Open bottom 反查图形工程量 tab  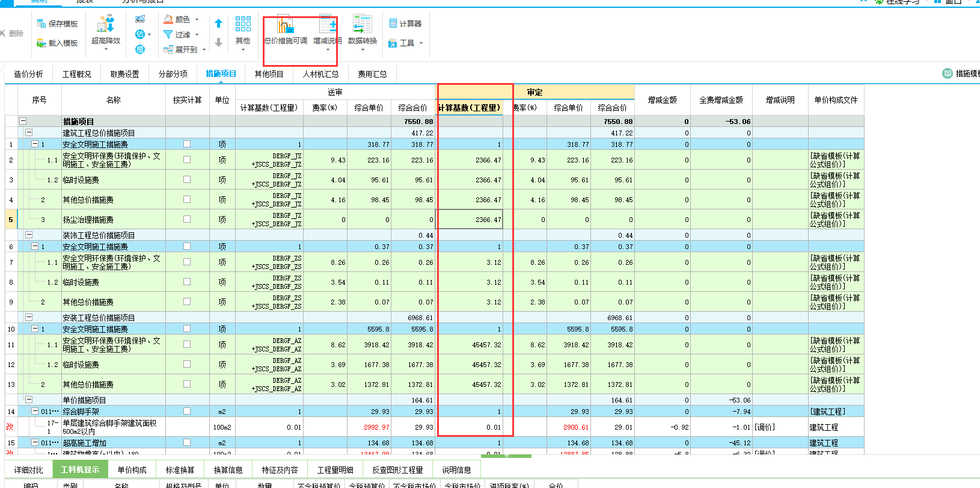coord(397,470)
